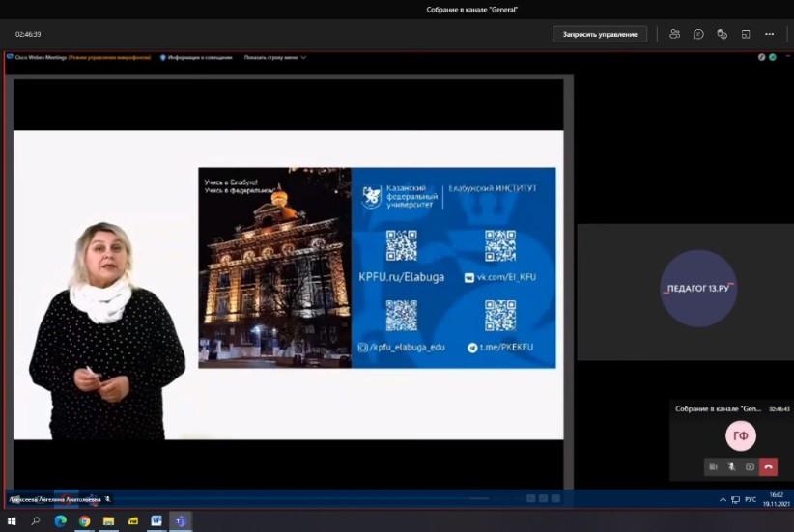Click the pop-out window icon

click(745, 34)
